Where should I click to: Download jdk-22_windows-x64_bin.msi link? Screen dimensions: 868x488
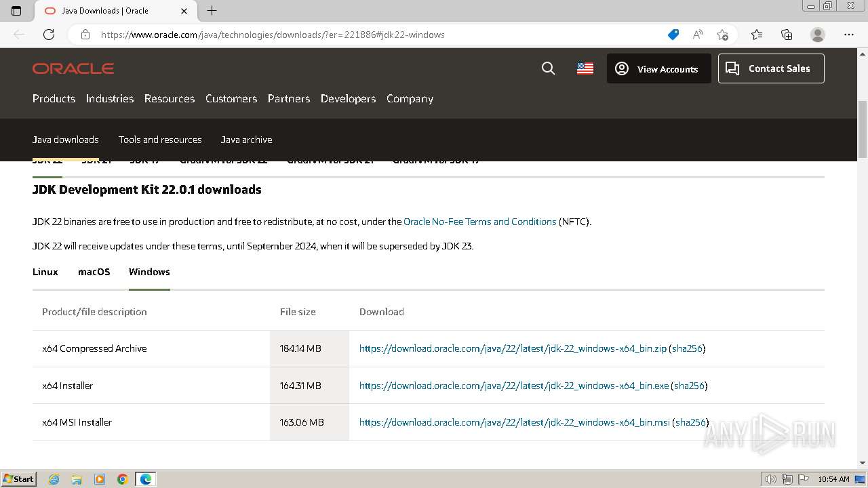pos(514,422)
